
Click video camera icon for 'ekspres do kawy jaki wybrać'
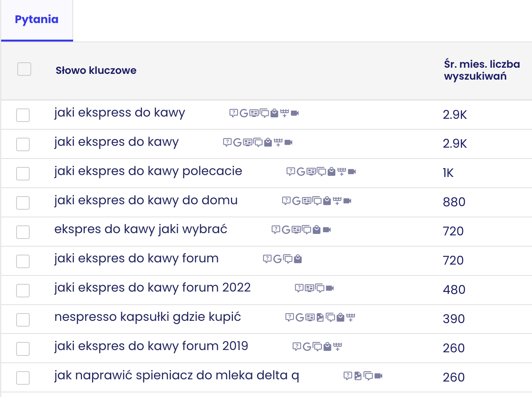[x=327, y=230]
